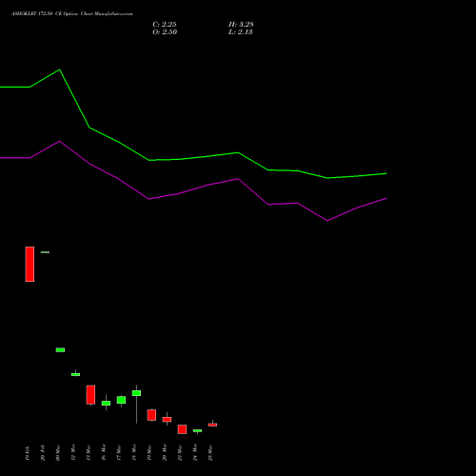This screenshot has height=476, width=476.
Task: Select the high value H: 3.28
Action: pos(241,25)
